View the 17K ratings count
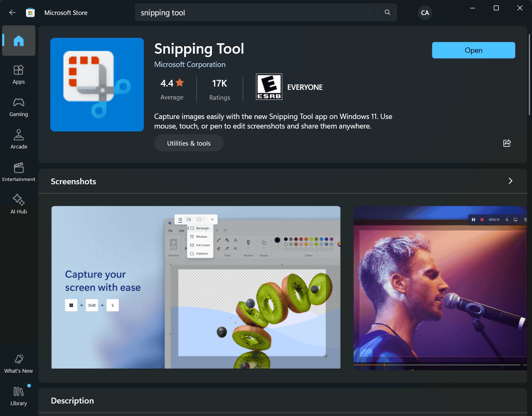532x416 pixels. click(x=219, y=89)
